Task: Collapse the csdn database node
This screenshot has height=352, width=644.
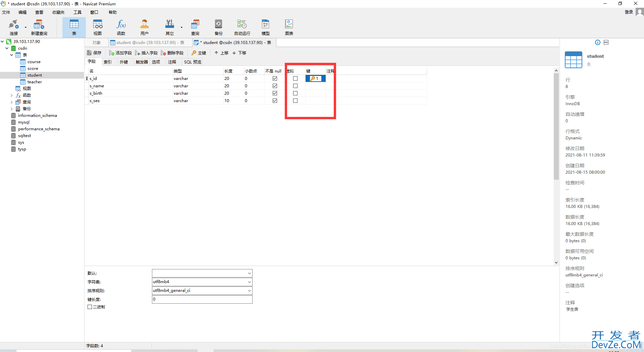Action: click(7, 48)
